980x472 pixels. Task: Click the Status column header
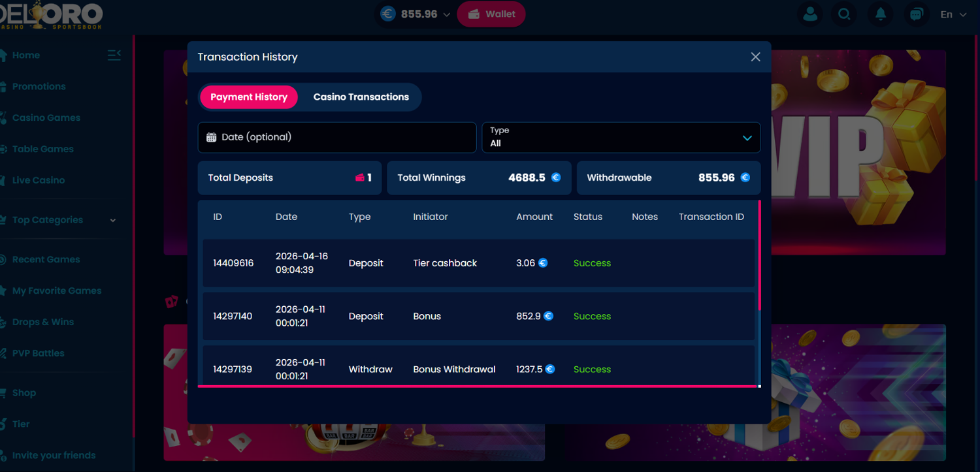coord(588,217)
